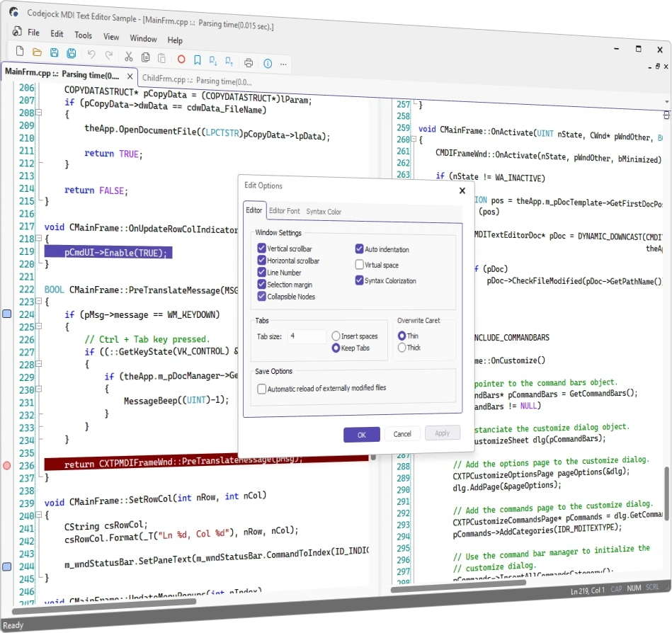Uncheck the Vertical scrollbar option
Viewport: 672px width, 633px height.
(261, 248)
